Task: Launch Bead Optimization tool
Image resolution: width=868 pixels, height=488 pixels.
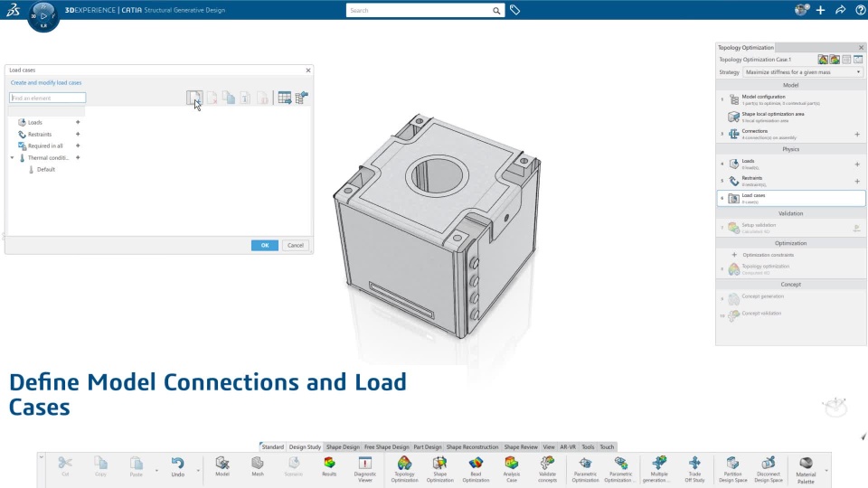Action: pyautogui.click(x=476, y=469)
